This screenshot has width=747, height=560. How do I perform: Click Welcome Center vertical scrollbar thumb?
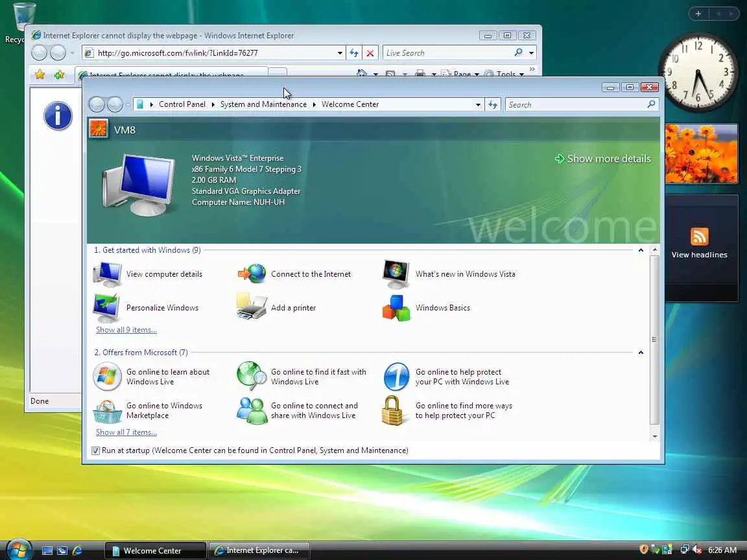point(654,340)
